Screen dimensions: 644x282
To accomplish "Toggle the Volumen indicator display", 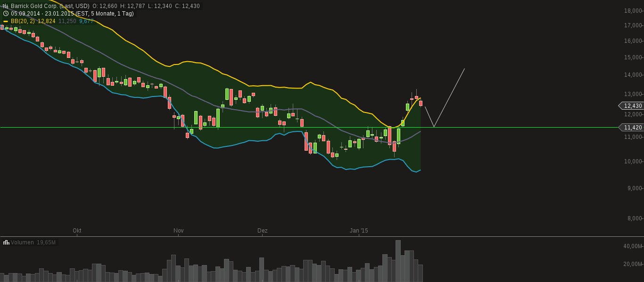I will coord(23,242).
